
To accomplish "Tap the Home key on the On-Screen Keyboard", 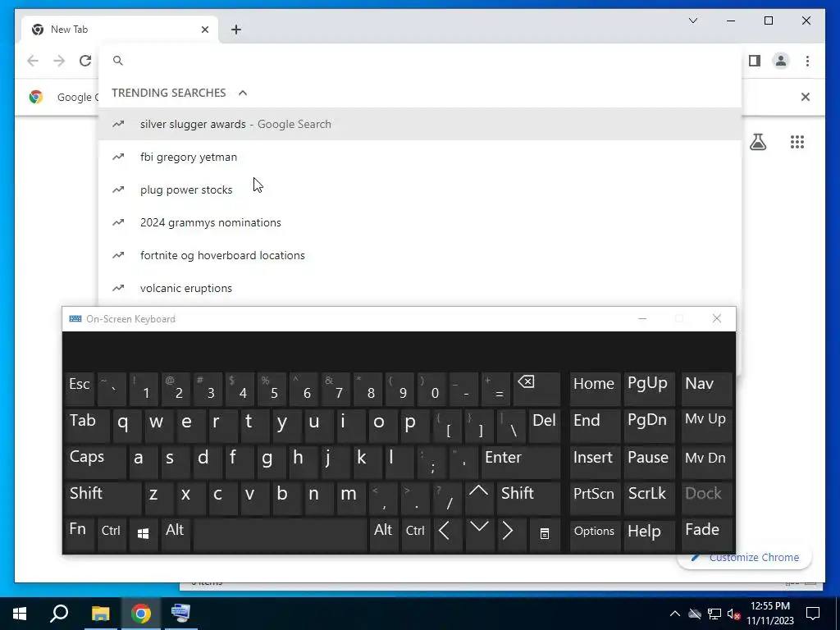I will pos(595,388).
